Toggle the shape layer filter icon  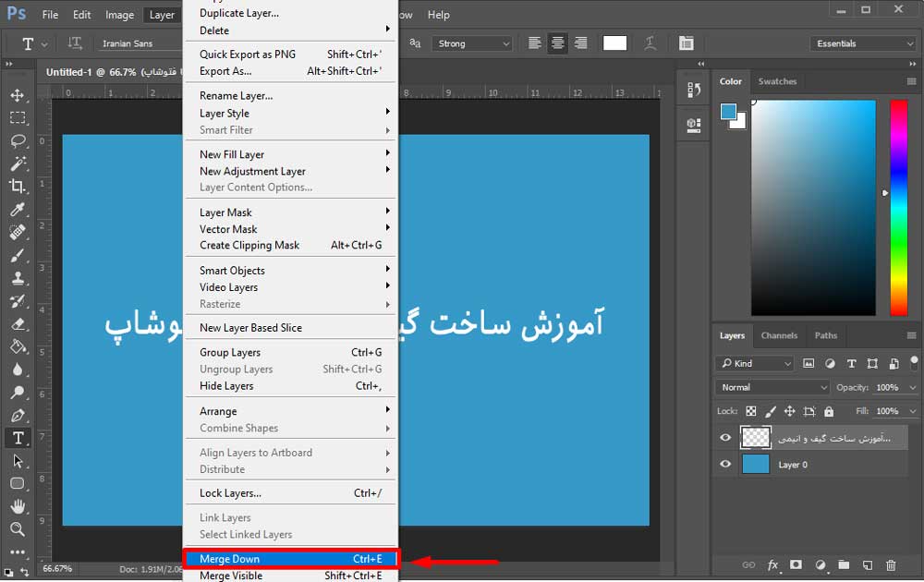(x=873, y=363)
